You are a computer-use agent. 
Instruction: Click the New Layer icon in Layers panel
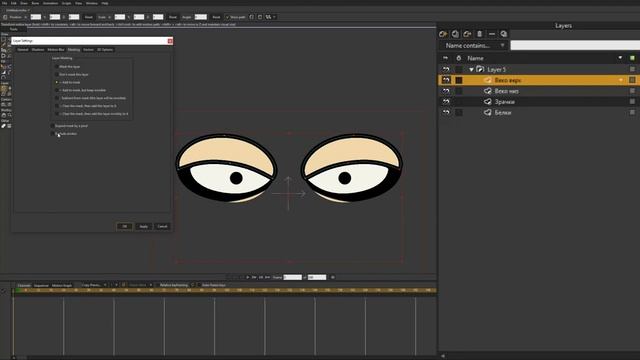443,34
